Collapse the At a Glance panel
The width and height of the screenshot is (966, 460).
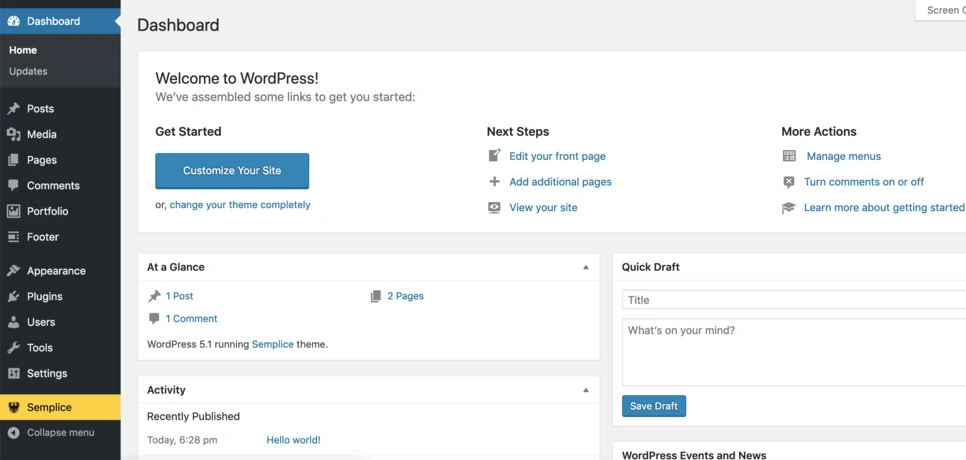click(586, 267)
